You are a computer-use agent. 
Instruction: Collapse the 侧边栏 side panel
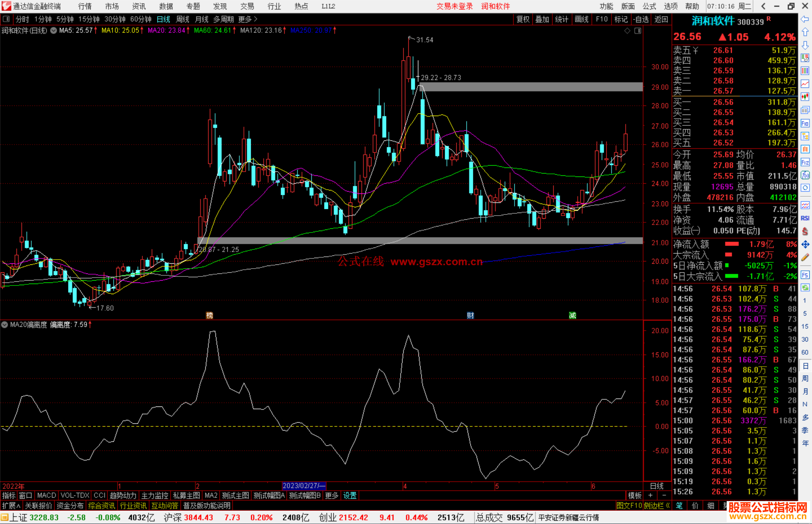[657, 506]
